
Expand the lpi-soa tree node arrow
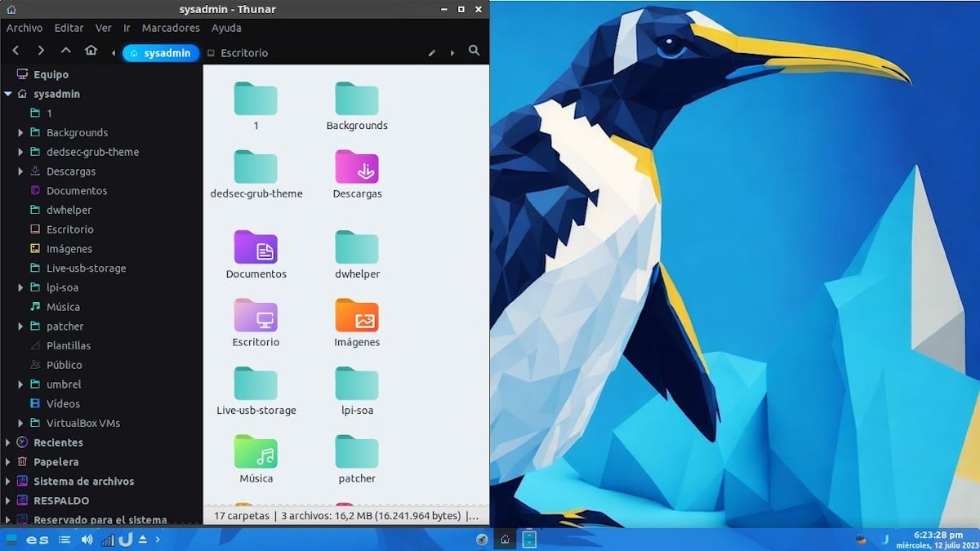(20, 287)
